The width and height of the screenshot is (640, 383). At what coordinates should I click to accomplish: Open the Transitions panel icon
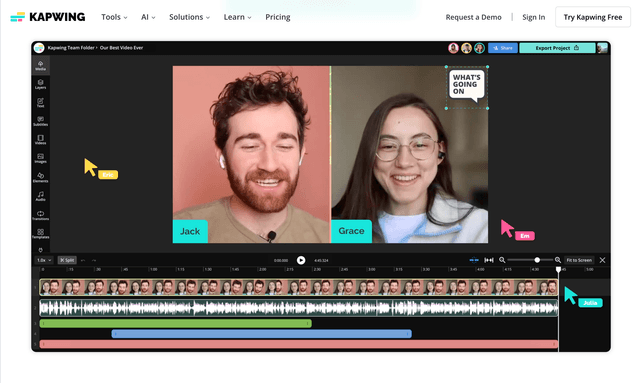pos(40,215)
